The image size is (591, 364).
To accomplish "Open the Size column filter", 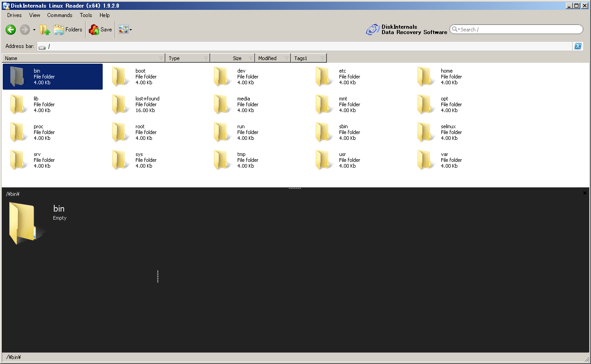I will pos(251,58).
